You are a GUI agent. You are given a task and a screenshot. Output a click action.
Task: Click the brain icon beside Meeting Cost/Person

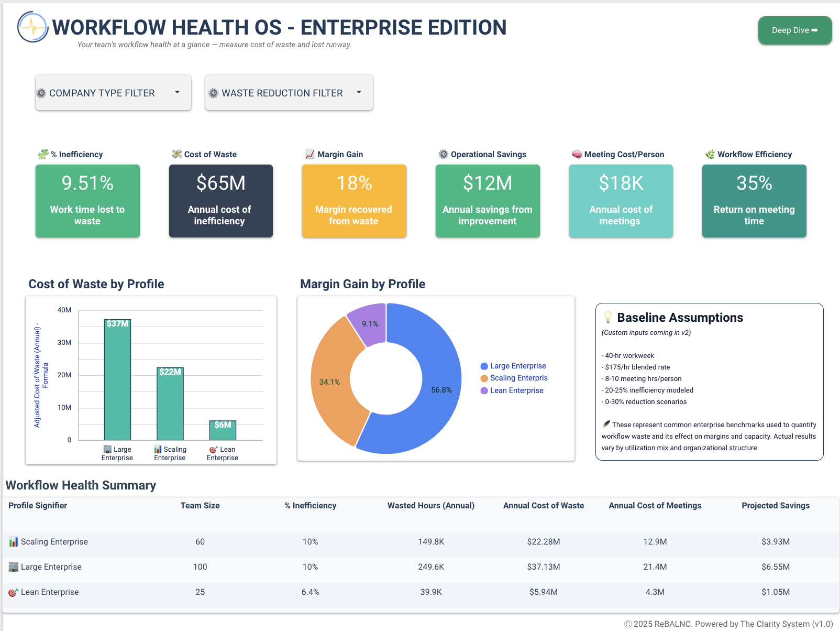click(576, 154)
